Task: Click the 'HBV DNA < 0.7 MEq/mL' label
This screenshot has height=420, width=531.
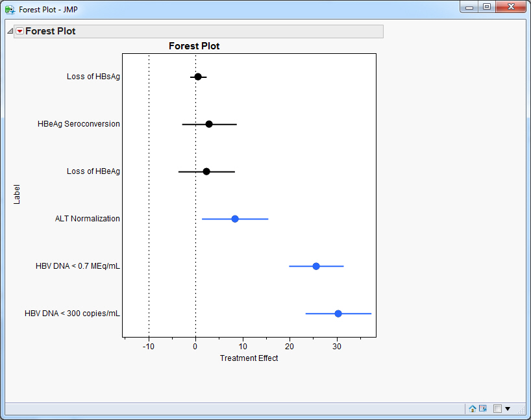Action: click(x=77, y=266)
